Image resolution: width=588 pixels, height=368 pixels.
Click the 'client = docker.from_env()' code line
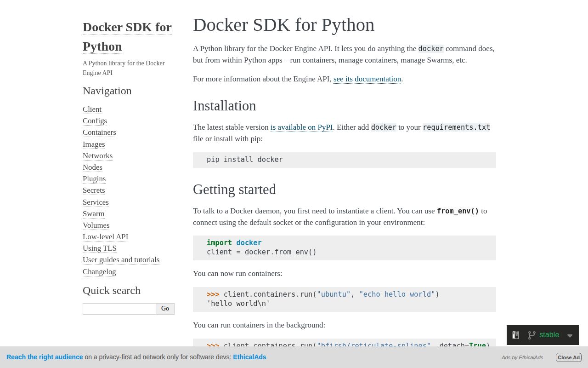point(261,252)
